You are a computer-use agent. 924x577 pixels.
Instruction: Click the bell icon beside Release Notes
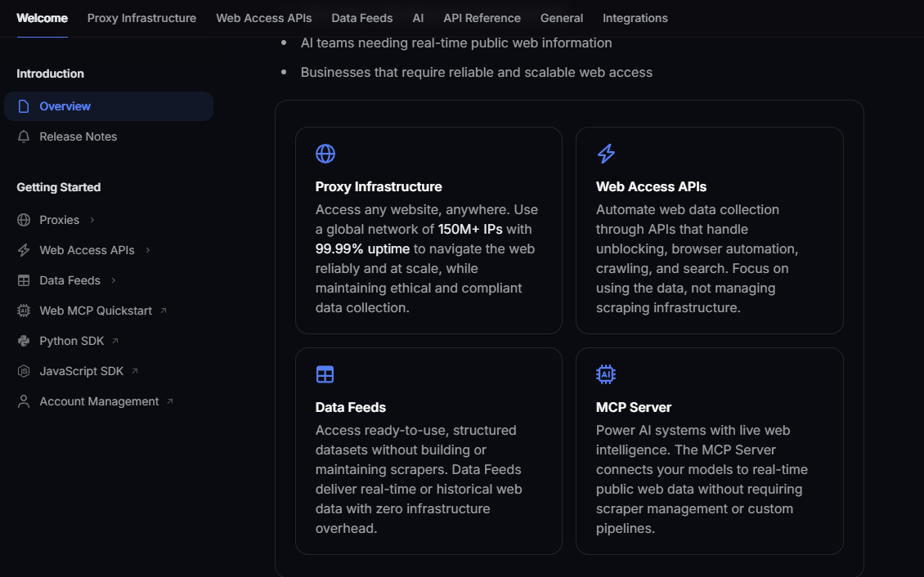(25, 136)
